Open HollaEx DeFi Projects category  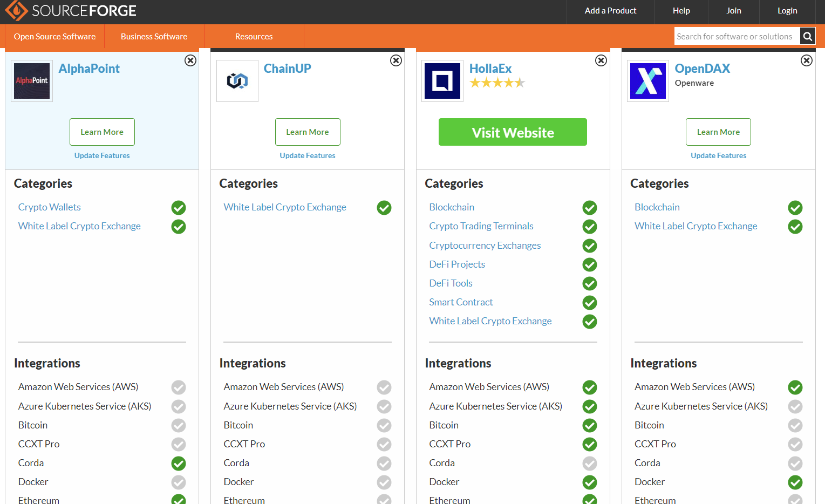coord(457,264)
